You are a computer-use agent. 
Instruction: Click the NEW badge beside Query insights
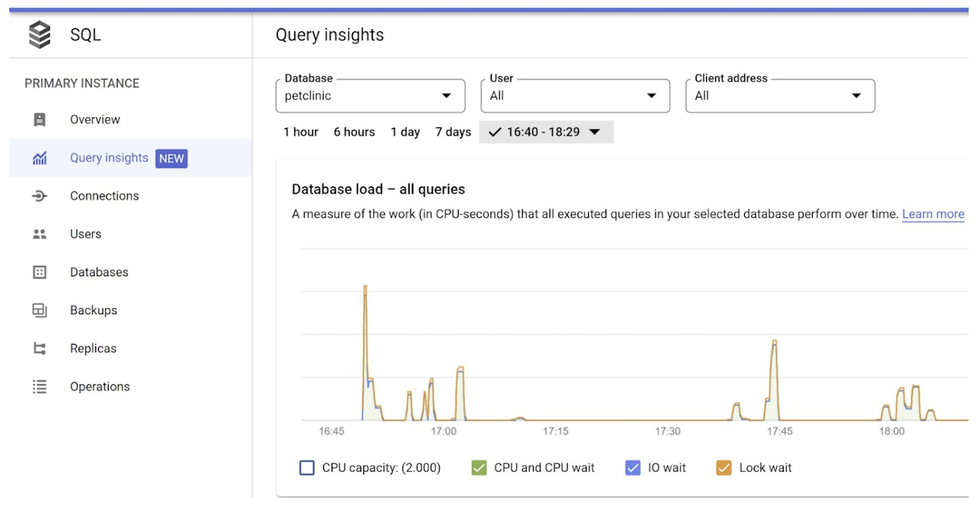[171, 158]
